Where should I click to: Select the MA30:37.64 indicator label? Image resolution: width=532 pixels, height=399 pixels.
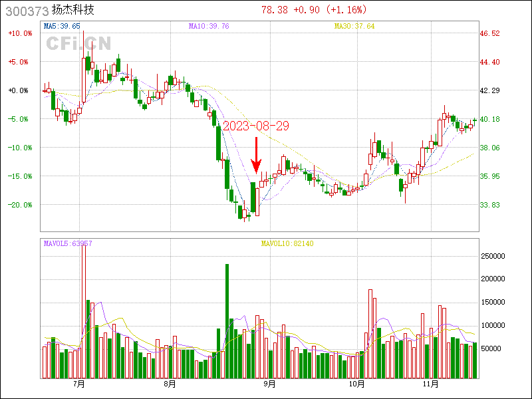[354, 26]
